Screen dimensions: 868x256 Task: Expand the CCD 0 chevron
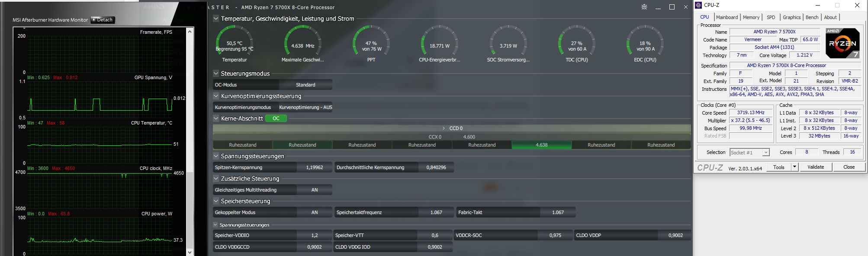click(x=444, y=128)
